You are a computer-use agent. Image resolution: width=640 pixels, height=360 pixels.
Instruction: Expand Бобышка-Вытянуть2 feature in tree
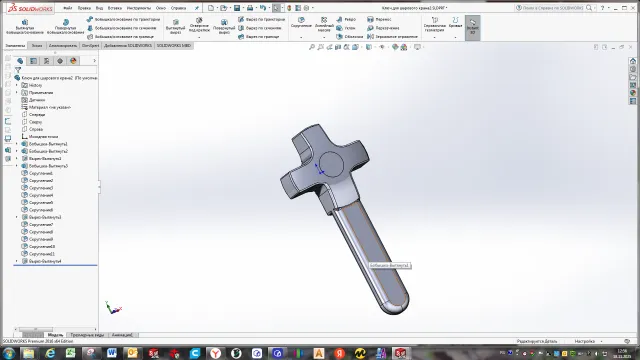pyautogui.click(x=17, y=151)
